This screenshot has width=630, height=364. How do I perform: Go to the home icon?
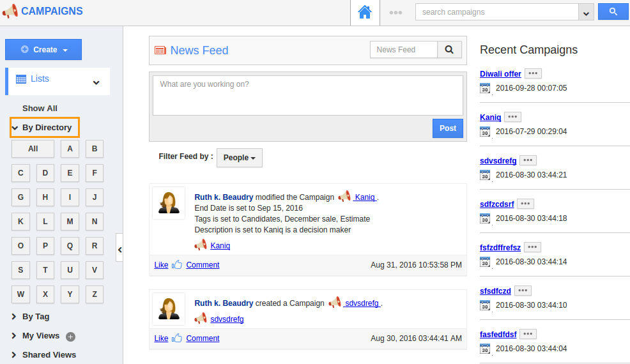tap(365, 12)
